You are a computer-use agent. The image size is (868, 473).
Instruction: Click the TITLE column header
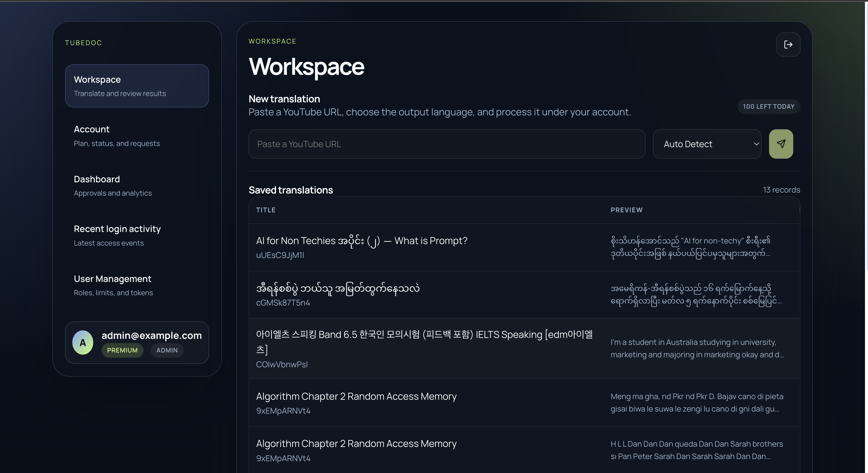[x=265, y=210]
